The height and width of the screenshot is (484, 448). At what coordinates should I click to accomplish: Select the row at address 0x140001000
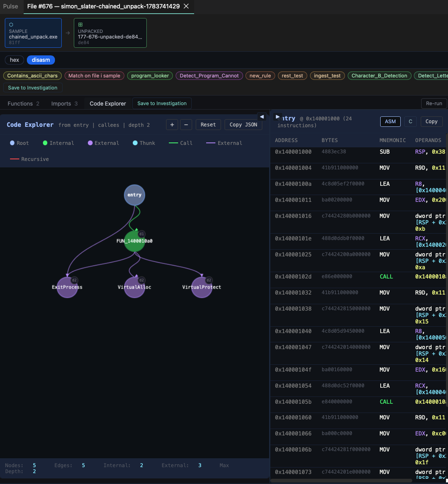pos(359,155)
